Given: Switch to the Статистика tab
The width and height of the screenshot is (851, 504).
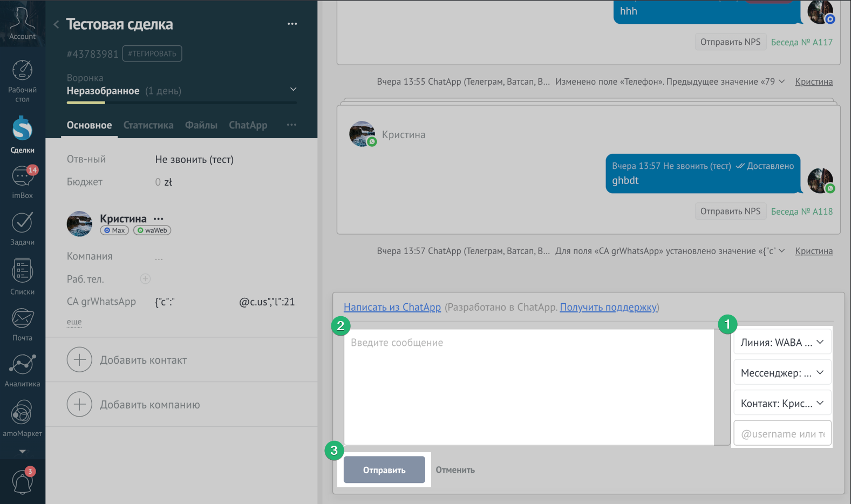Looking at the screenshot, I should pos(148,125).
